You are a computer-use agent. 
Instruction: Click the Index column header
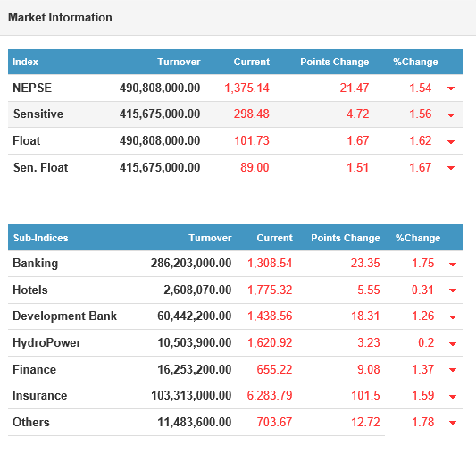coord(25,62)
